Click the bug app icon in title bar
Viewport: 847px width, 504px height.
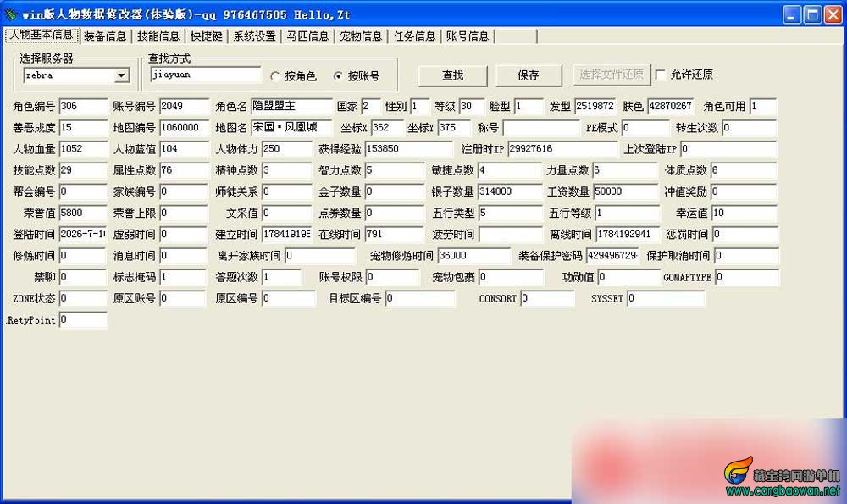point(11,14)
